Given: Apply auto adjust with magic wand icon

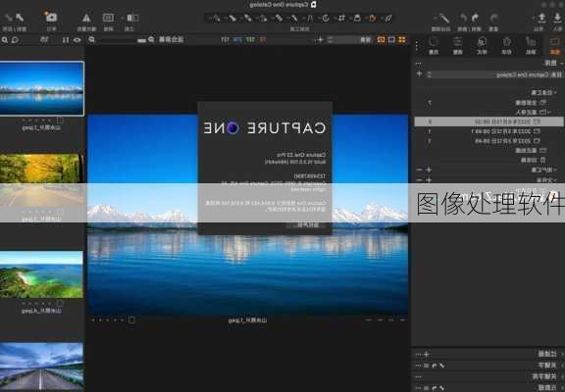Looking at the screenshot, I should coord(444,18).
